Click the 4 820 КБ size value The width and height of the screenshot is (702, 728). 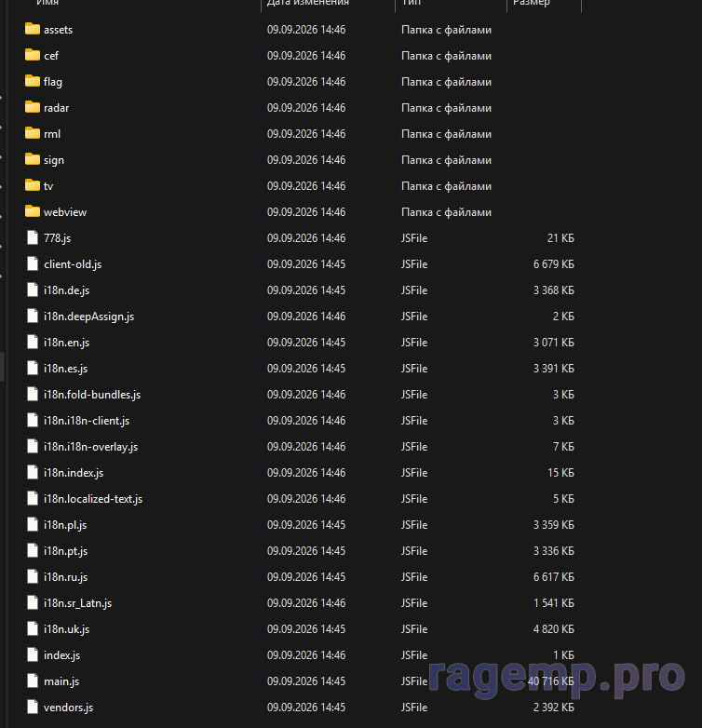click(554, 629)
